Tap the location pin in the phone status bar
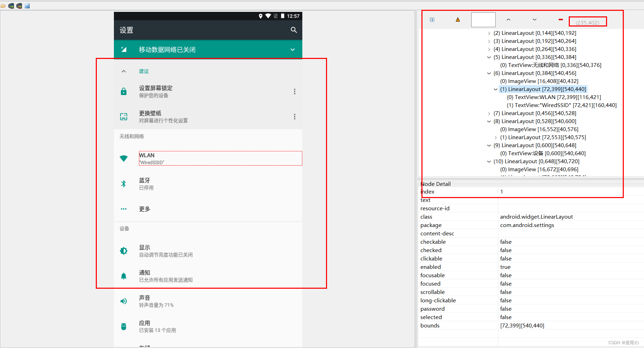 pos(261,16)
